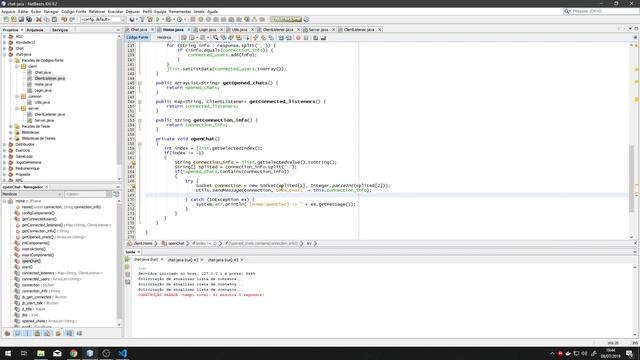Collapse the client package node
This screenshot has height=360, width=640.
click(x=17, y=66)
